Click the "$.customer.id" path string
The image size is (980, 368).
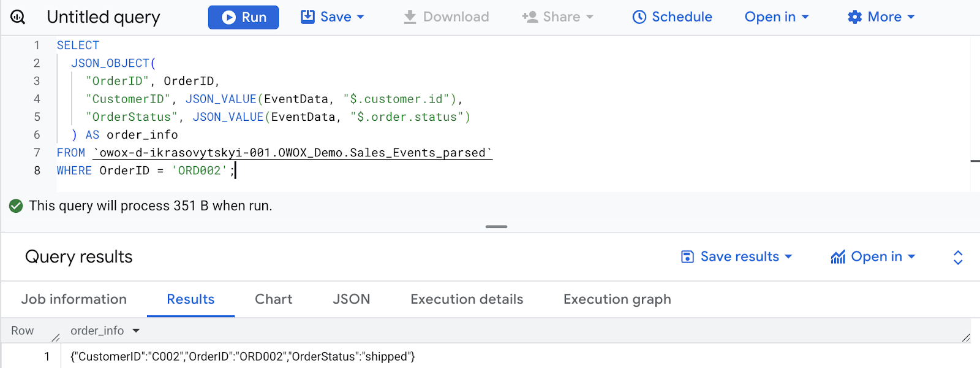[400, 99]
